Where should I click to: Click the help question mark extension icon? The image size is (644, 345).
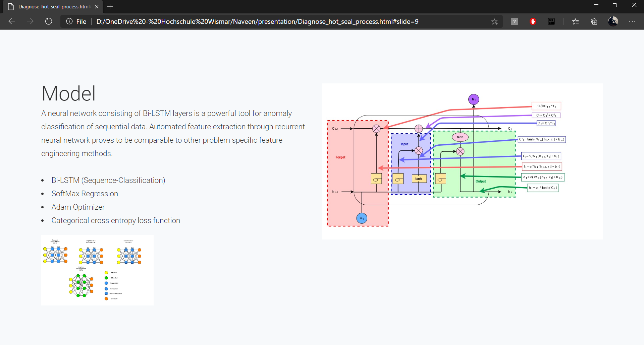[514, 21]
